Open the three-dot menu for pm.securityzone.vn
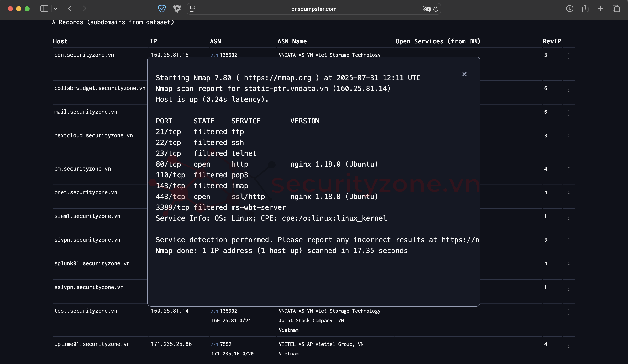The height and width of the screenshot is (364, 628). pos(569,170)
